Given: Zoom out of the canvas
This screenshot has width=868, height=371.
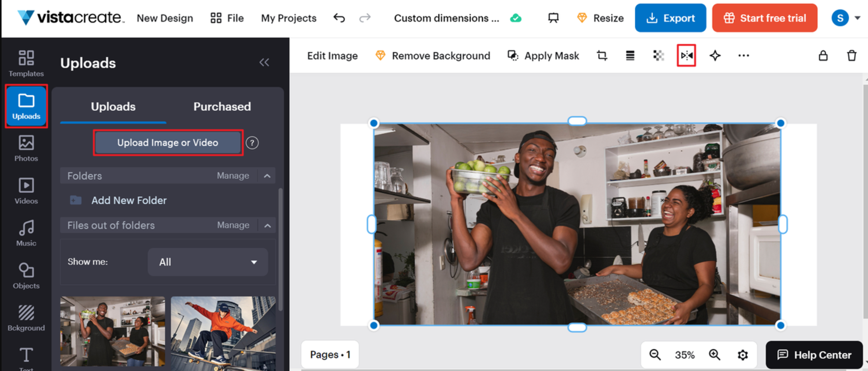Looking at the screenshot, I should (x=655, y=355).
